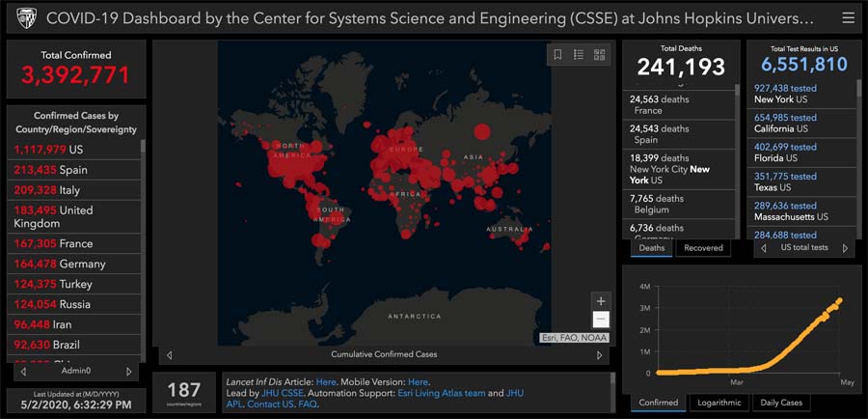Screen dimensions: 868x419
Task: Previous arrow beside US total tests
Action: 764,248
